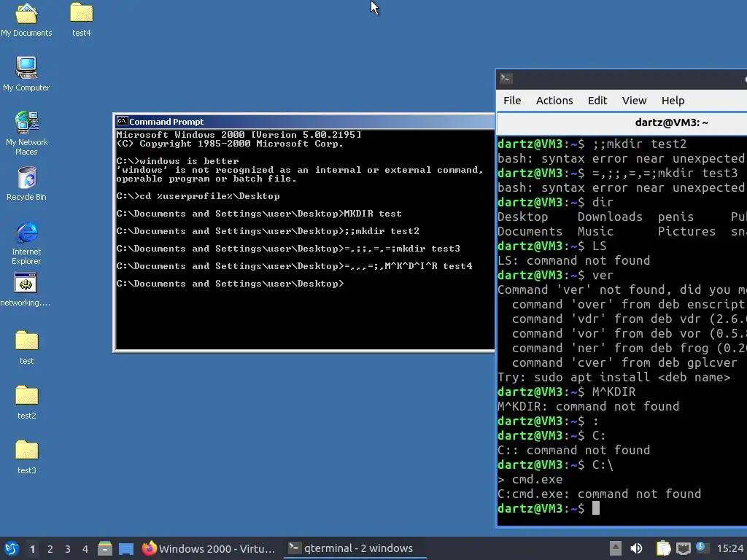The width and height of the screenshot is (747, 560).
Task: Open the File menu in qterminal
Action: pos(512,101)
